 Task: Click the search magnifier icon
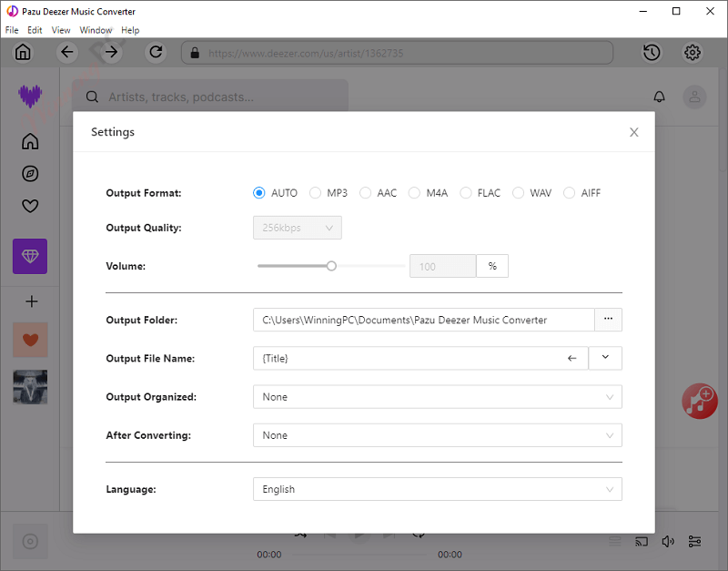tap(93, 97)
